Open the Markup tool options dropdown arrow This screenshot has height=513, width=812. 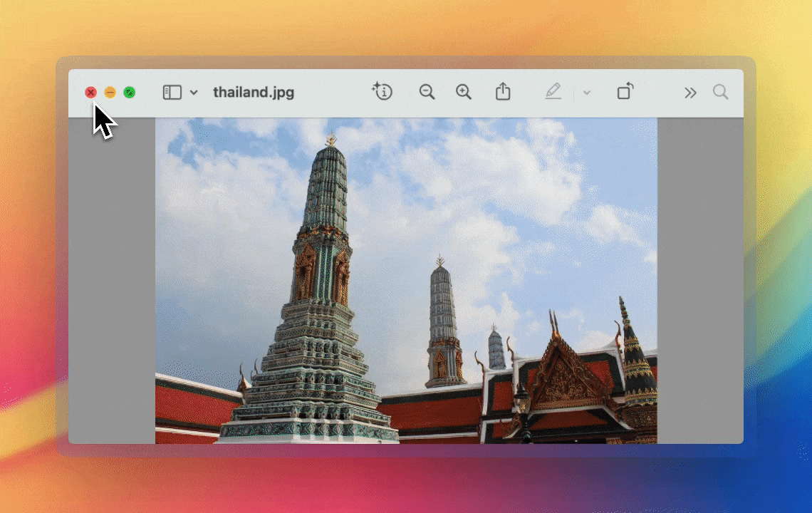pos(587,93)
